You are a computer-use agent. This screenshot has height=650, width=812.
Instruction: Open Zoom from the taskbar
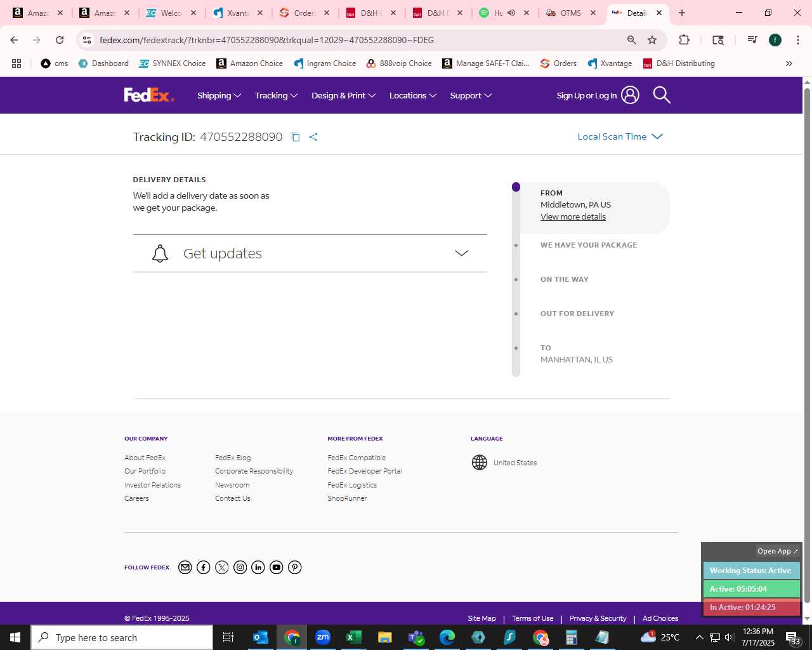[x=323, y=637]
